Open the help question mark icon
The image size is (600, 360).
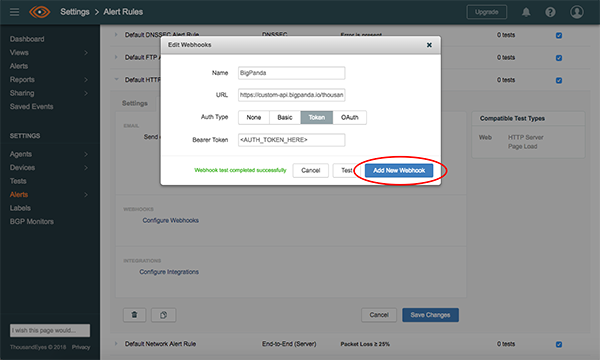coord(550,12)
